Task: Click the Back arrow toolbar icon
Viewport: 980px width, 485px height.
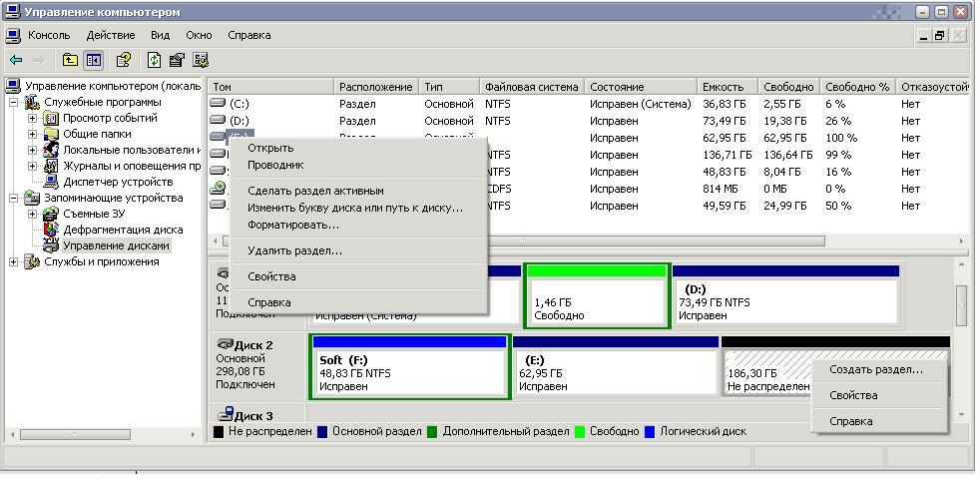Action: (16, 60)
